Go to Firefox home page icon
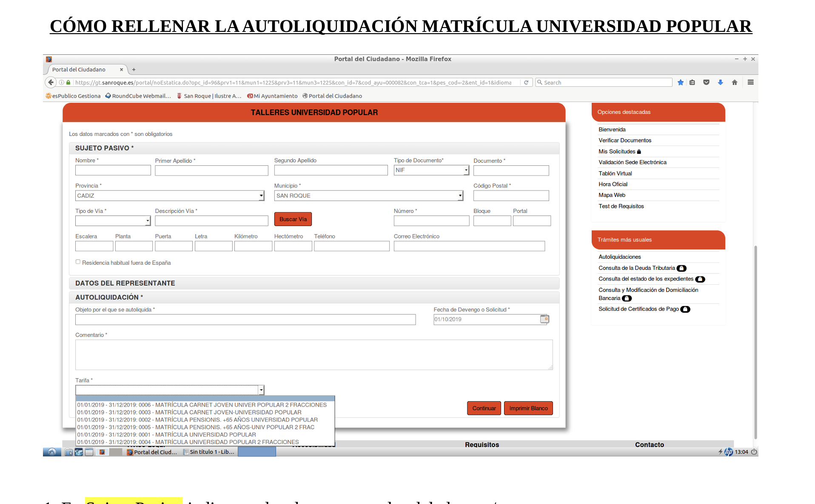 734,82
